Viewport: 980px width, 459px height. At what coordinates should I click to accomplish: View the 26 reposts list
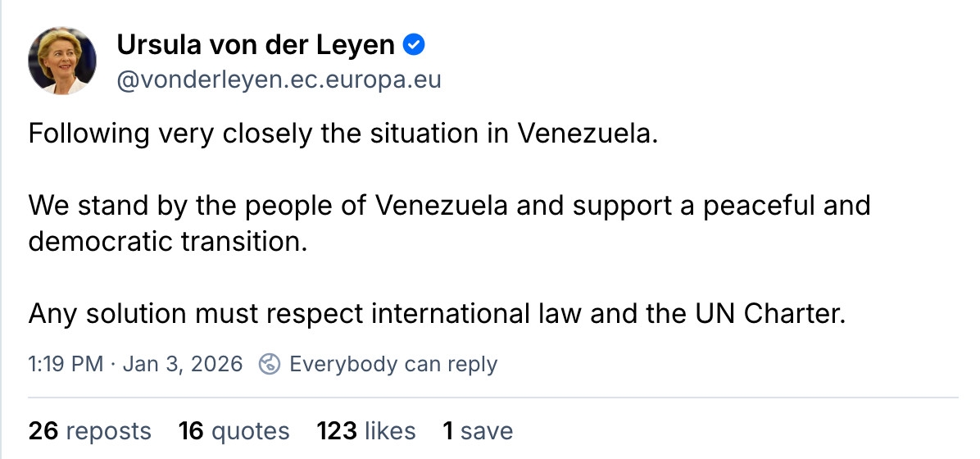(x=89, y=431)
